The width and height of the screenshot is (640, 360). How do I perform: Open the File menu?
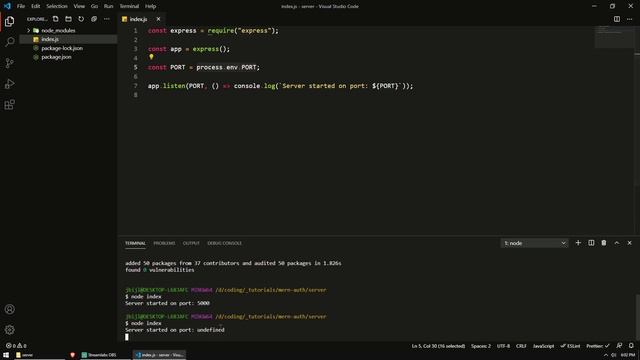tap(21, 6)
